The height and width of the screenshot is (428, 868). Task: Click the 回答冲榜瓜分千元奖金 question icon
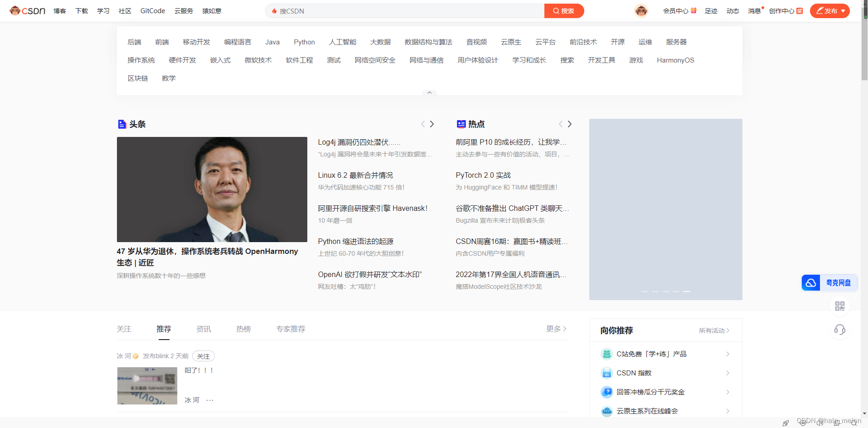(606, 392)
